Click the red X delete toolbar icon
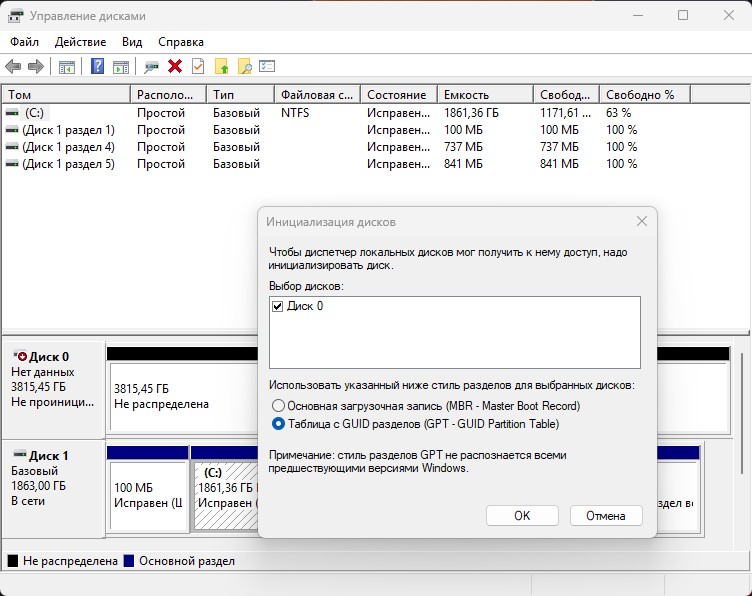This screenshot has height=596, width=752. point(175,66)
